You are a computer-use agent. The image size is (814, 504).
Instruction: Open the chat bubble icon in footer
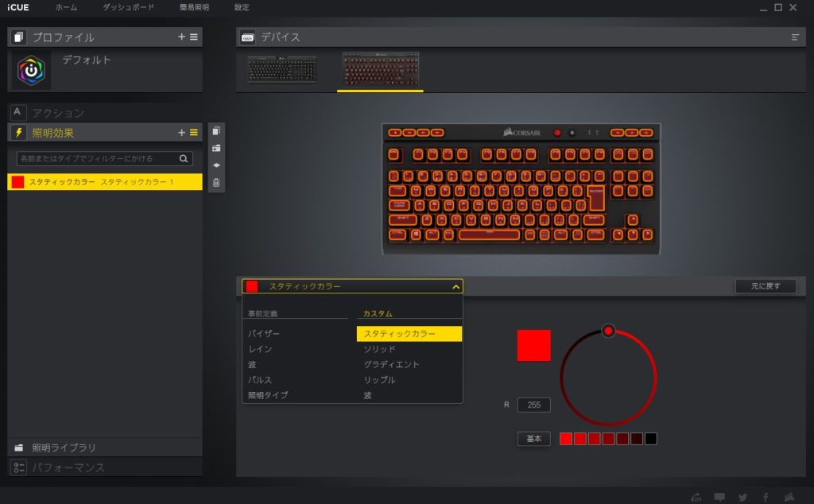pyautogui.click(x=719, y=497)
